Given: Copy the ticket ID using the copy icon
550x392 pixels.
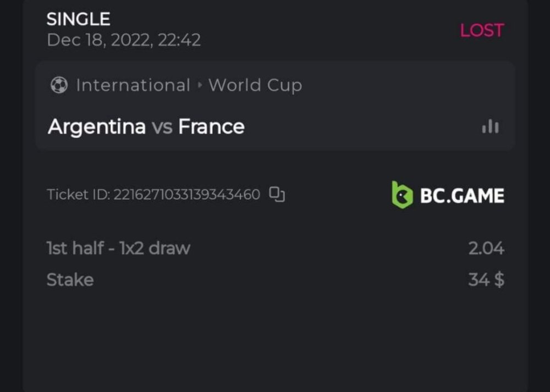Looking at the screenshot, I should pos(277,195).
